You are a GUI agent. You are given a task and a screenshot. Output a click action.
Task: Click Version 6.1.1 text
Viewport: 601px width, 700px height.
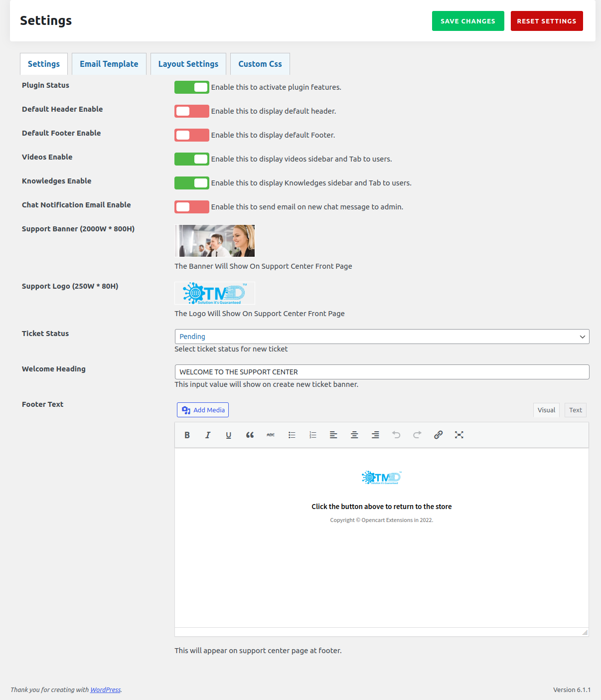coord(572,690)
